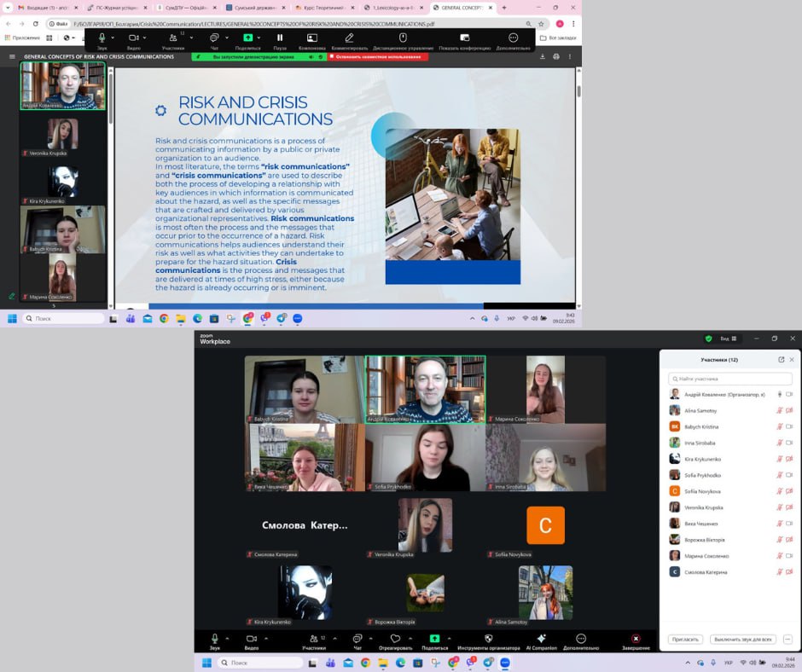Pause screen sharing in top toolbar

280,38
